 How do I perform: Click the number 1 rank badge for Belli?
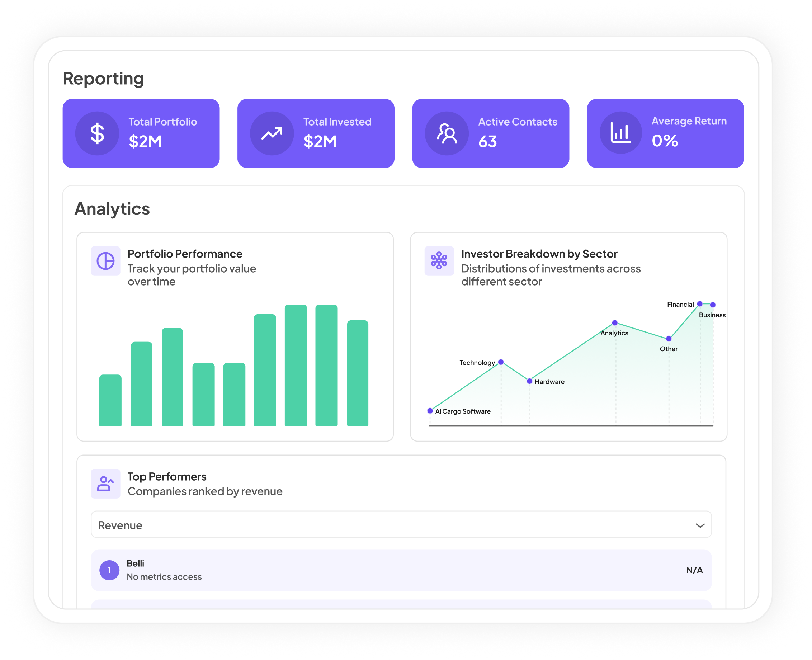coord(109,570)
